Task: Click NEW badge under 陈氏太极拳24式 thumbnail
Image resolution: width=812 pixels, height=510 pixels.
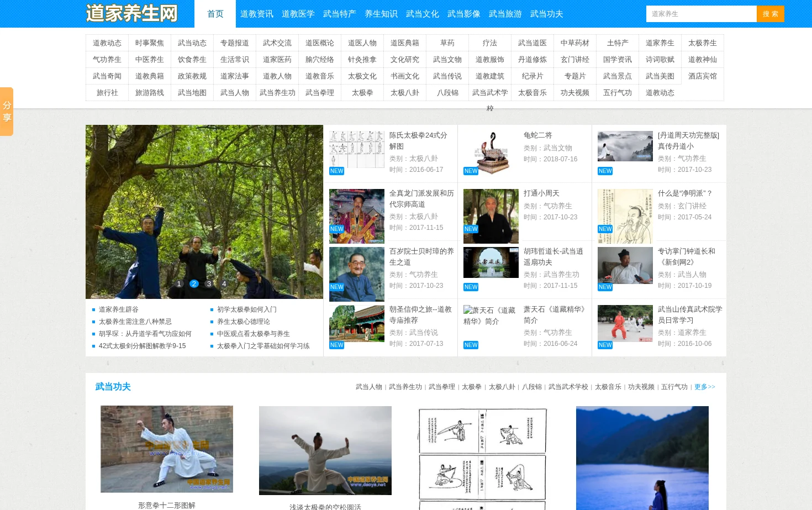Action: point(336,171)
